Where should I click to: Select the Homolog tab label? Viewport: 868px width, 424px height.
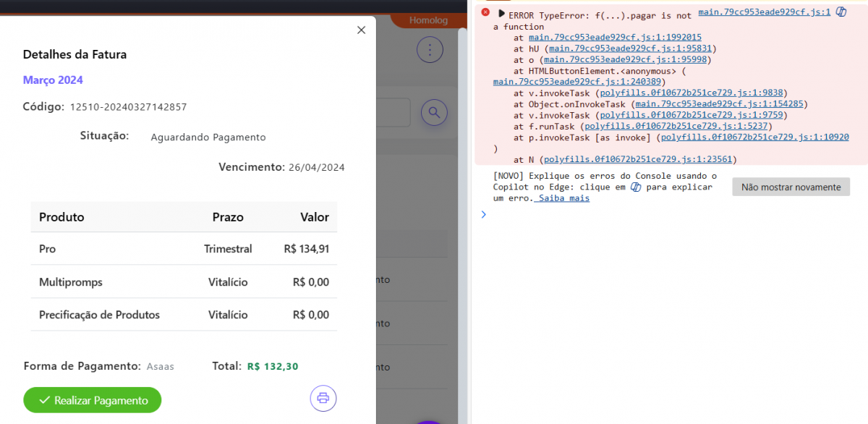[x=428, y=20]
